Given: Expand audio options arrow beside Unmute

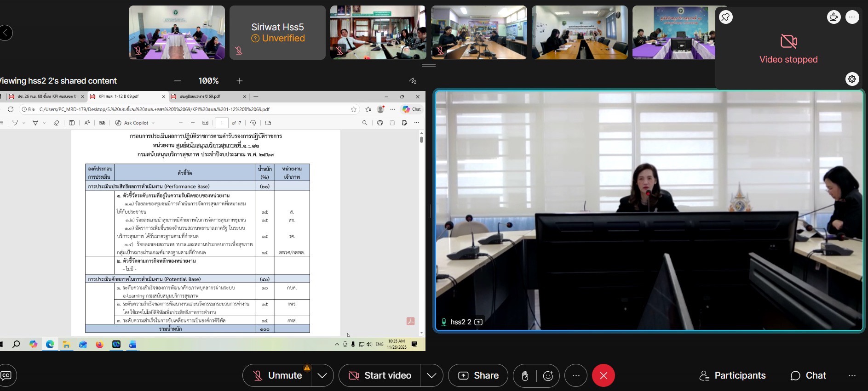Looking at the screenshot, I should 322,376.
